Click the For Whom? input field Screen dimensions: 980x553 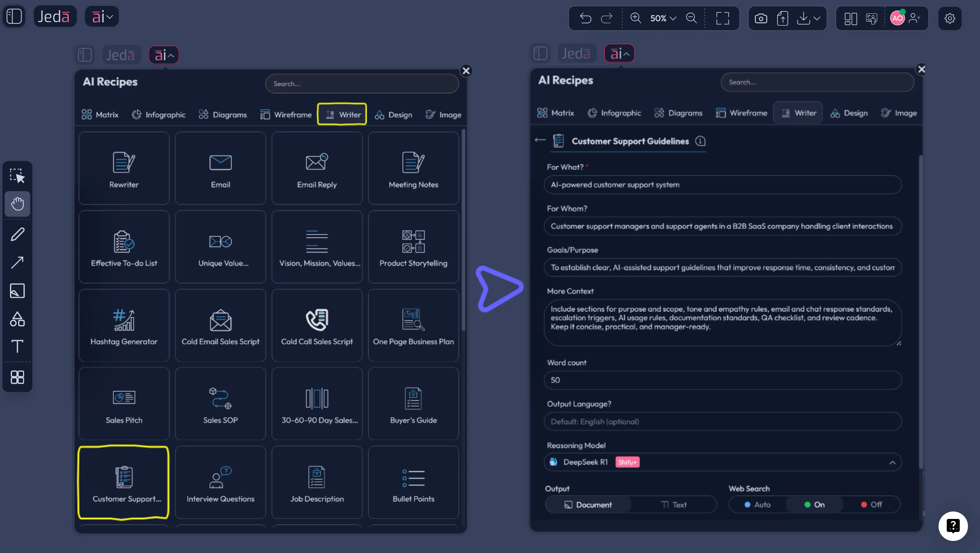coord(723,226)
